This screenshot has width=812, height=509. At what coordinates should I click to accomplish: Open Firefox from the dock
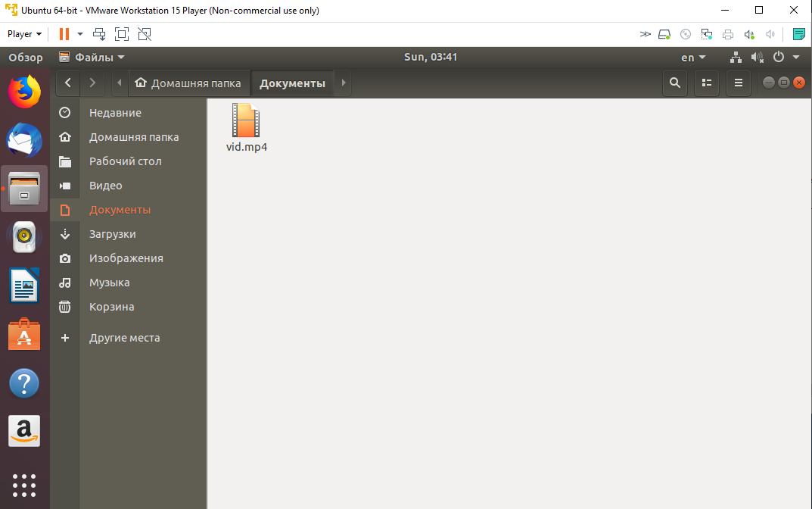point(24,92)
